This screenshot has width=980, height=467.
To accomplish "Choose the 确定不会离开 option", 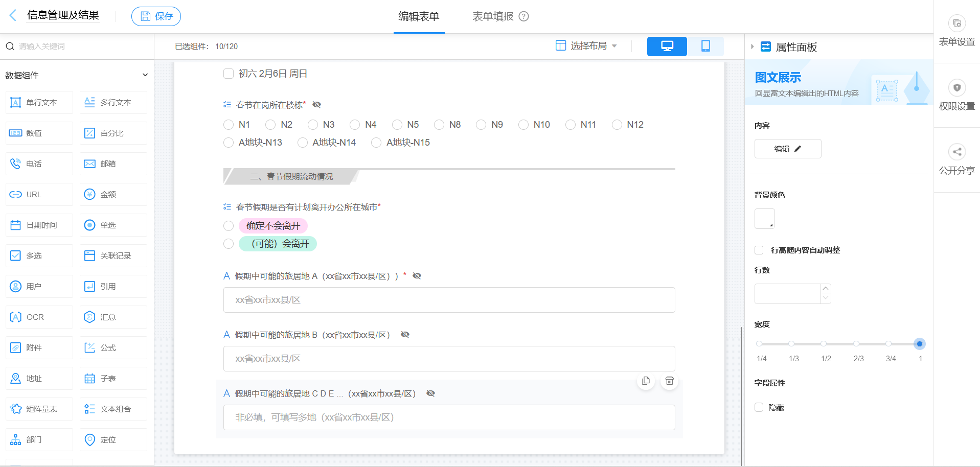I will pos(229,225).
